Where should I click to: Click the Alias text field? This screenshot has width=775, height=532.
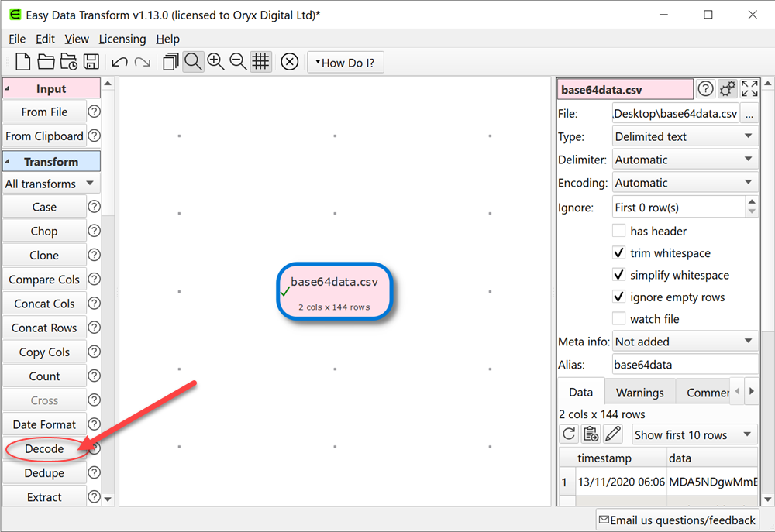[x=684, y=364]
